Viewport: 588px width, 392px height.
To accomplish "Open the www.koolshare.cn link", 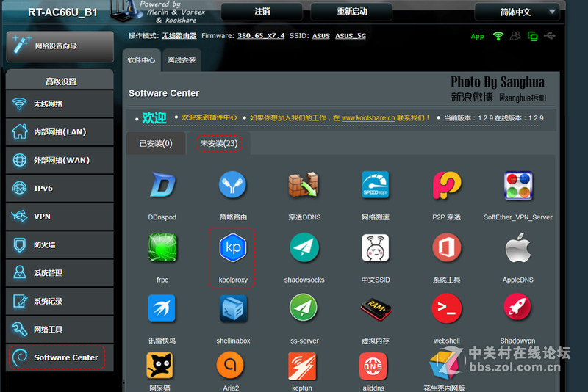I will [x=368, y=118].
